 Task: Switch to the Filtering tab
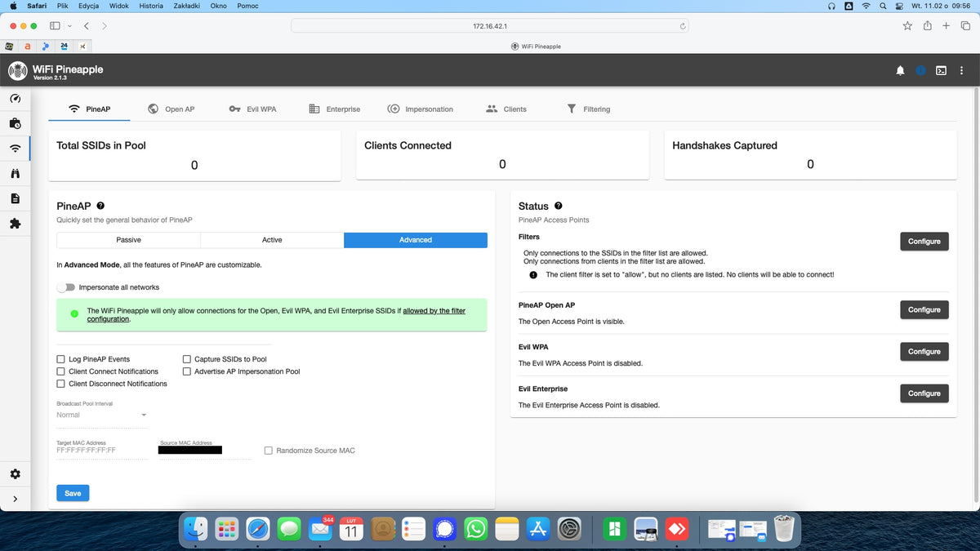coord(588,109)
